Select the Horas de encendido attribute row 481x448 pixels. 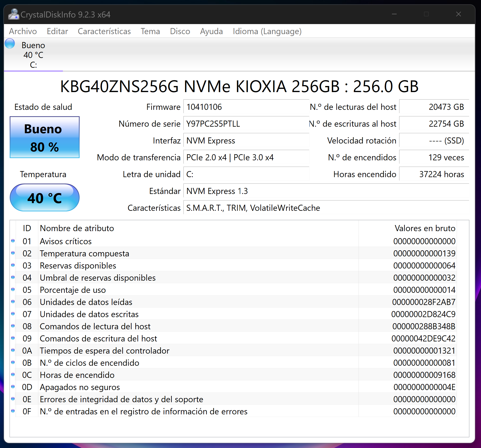pyautogui.click(x=233, y=375)
